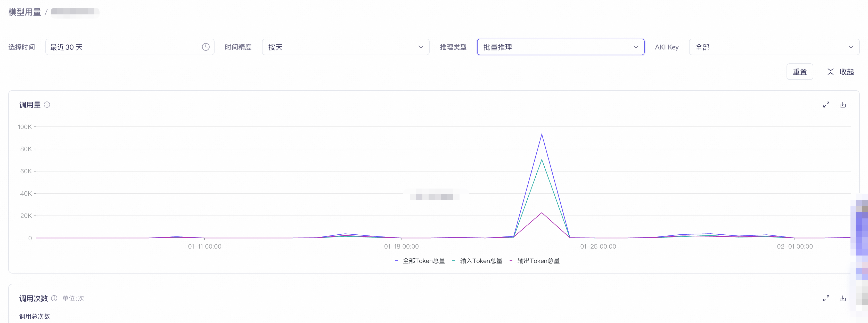
Task: Click the clock icon in time selector
Action: point(206,47)
